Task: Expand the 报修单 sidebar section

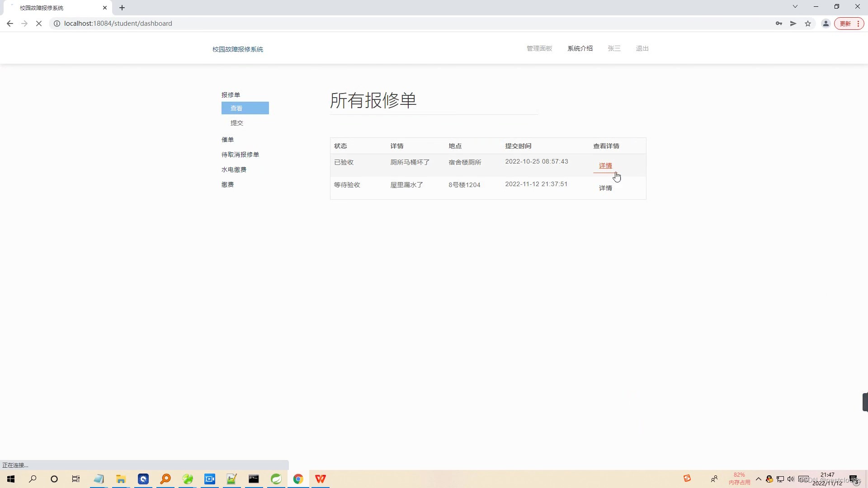Action: click(231, 94)
